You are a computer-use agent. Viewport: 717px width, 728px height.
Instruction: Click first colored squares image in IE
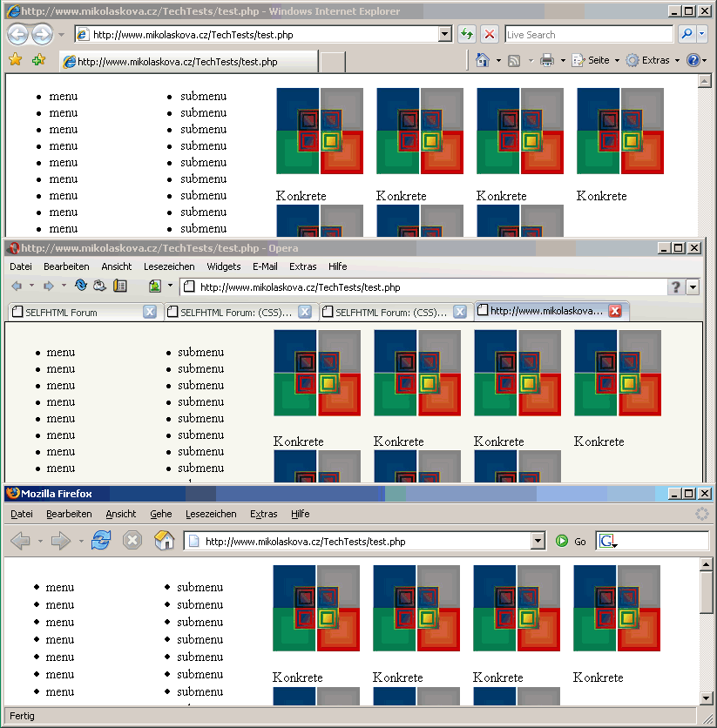click(320, 131)
